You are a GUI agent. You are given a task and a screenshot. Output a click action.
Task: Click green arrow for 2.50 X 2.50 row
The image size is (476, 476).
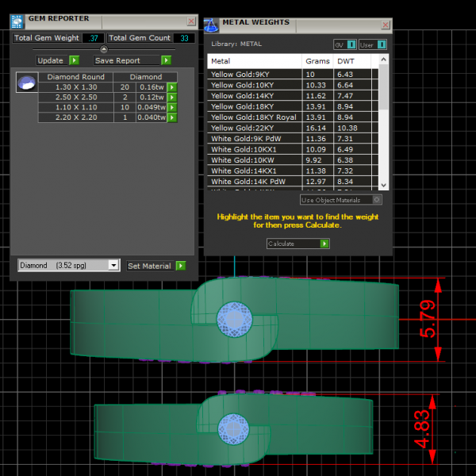tap(171, 98)
